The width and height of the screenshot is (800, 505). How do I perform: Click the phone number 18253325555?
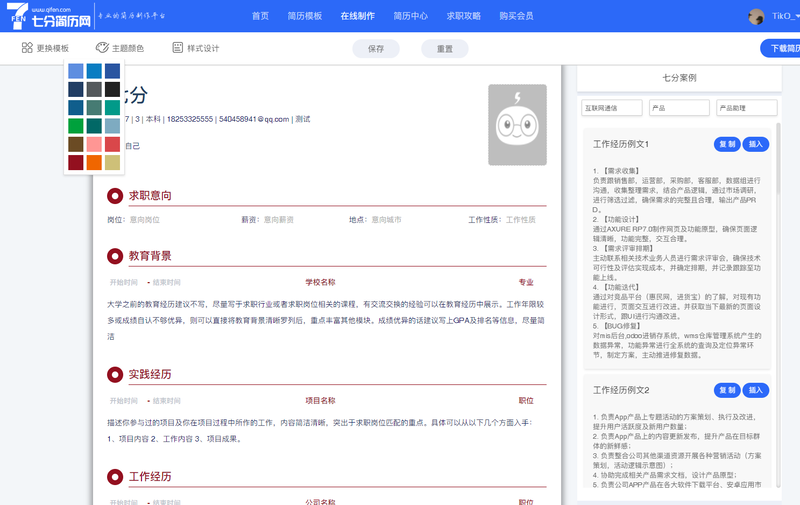point(190,119)
